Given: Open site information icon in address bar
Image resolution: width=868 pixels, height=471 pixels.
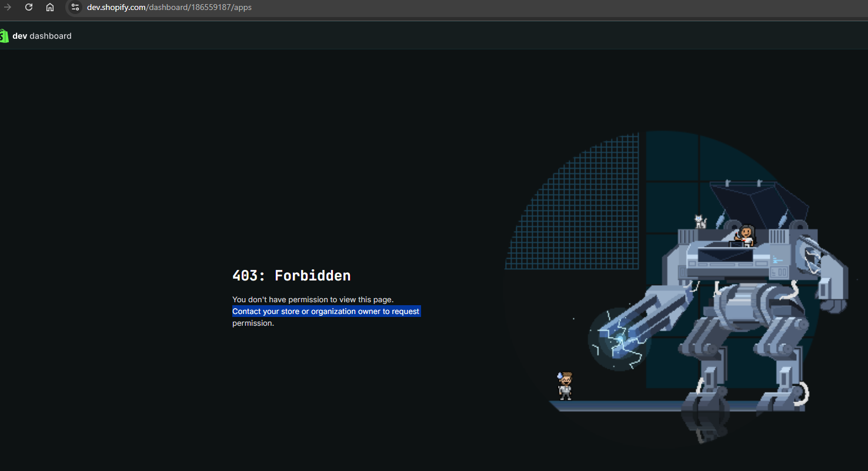Looking at the screenshot, I should 75,8.
